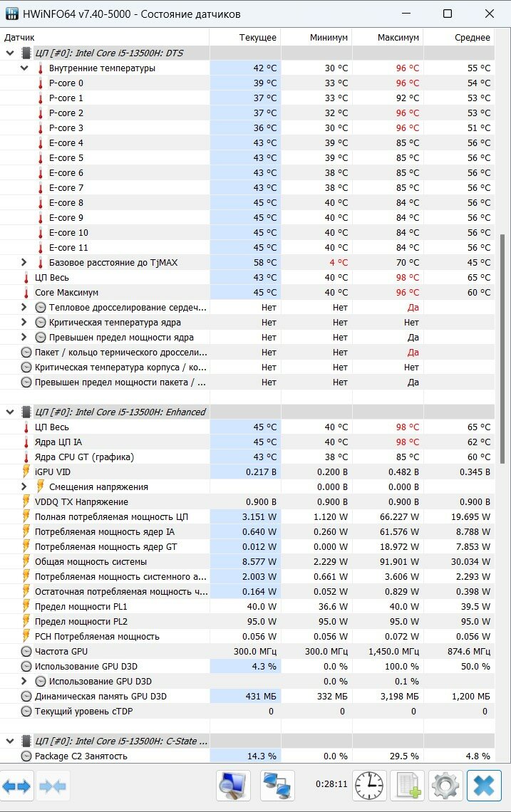Click the shrink layout arrows icon
Viewport: 511px width, 812px height.
tap(52, 786)
